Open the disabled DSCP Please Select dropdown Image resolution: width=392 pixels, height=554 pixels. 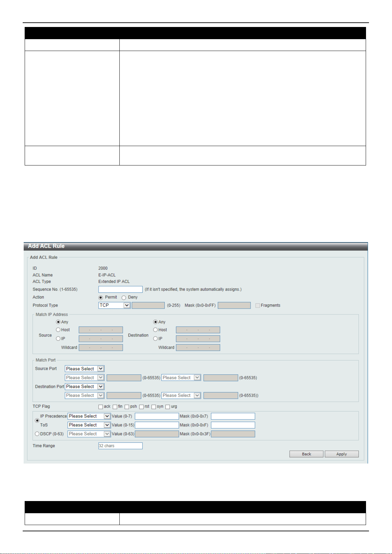pyautogui.click(x=89, y=434)
